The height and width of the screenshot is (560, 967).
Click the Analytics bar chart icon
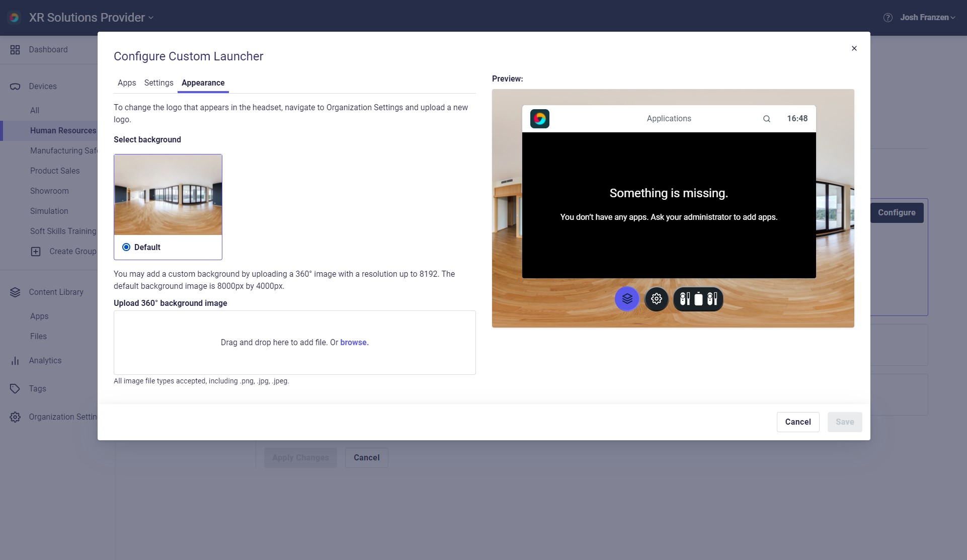pos(15,361)
